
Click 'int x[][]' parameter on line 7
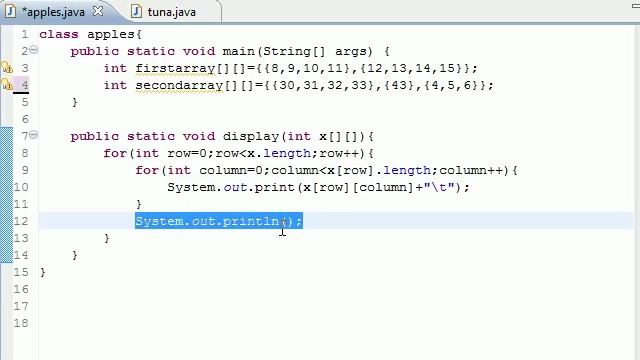tap(324, 136)
